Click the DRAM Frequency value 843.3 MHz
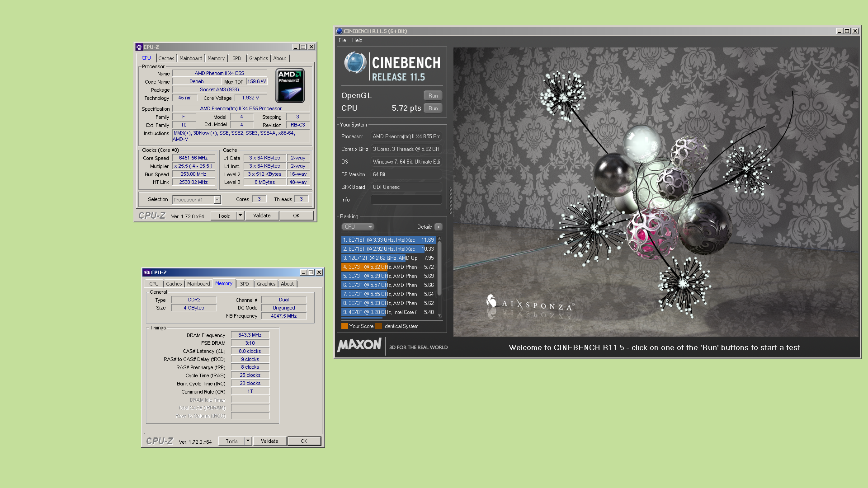868x488 pixels. pyautogui.click(x=250, y=335)
